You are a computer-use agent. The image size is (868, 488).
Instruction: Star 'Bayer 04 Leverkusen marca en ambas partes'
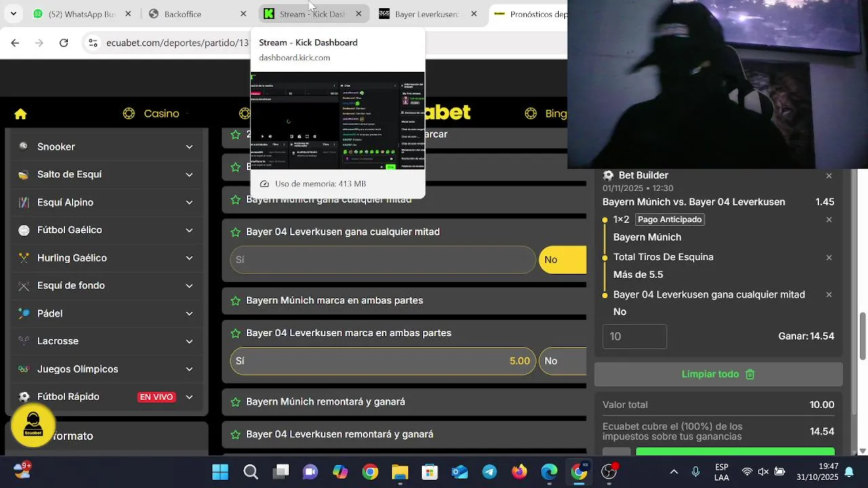(x=235, y=333)
